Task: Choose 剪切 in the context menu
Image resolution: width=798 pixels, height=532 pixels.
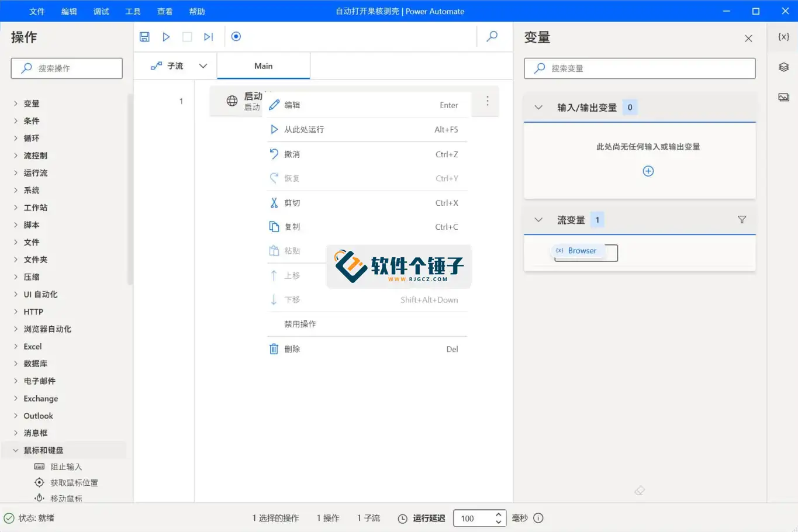Action: 367,203
